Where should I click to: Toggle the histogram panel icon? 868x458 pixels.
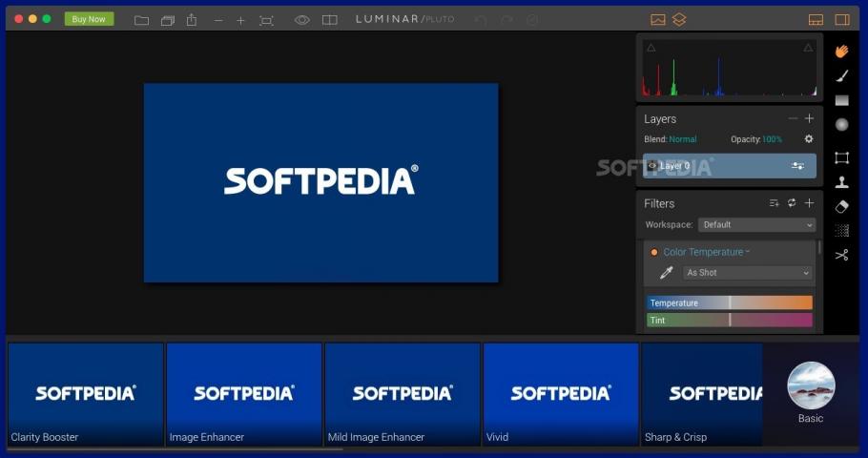[x=657, y=20]
